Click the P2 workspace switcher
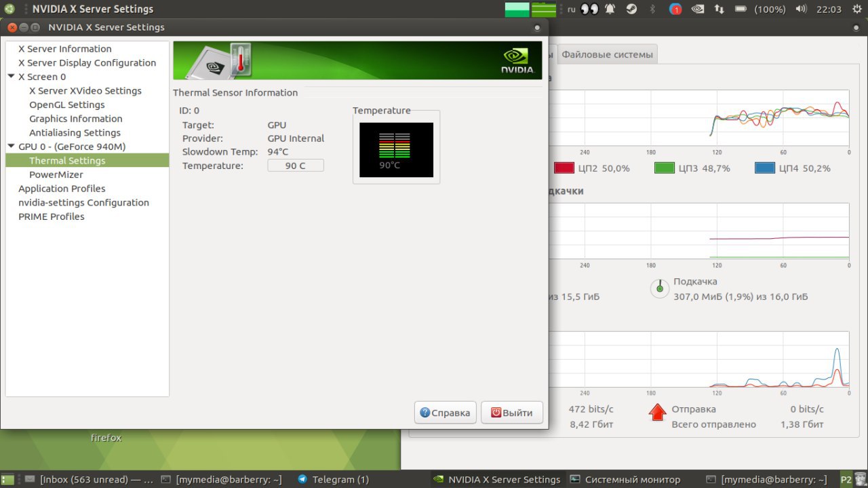This screenshot has height=488, width=868. tap(846, 479)
